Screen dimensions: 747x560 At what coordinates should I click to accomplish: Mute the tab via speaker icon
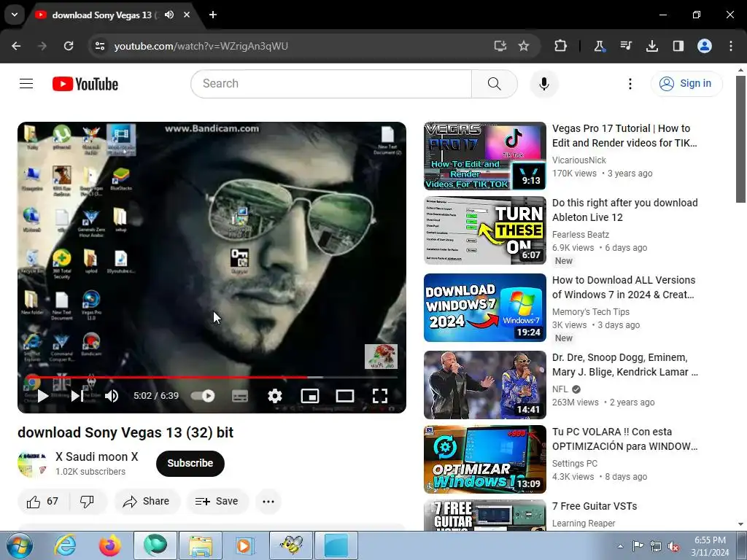(x=169, y=15)
